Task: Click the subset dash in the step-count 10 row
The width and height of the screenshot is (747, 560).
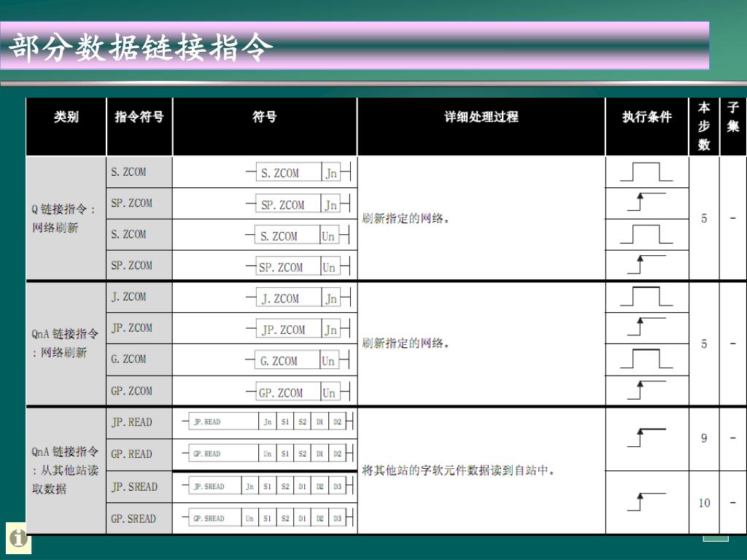Action: point(733,502)
